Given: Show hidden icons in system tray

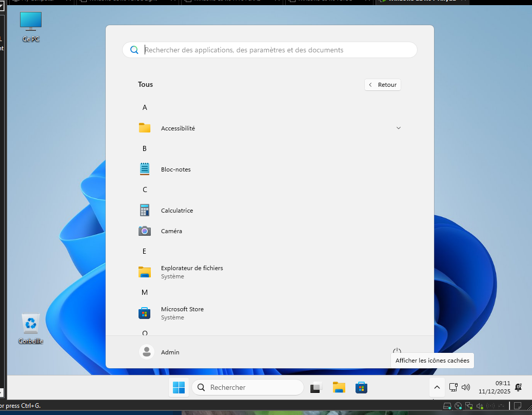Looking at the screenshot, I should [x=437, y=387].
